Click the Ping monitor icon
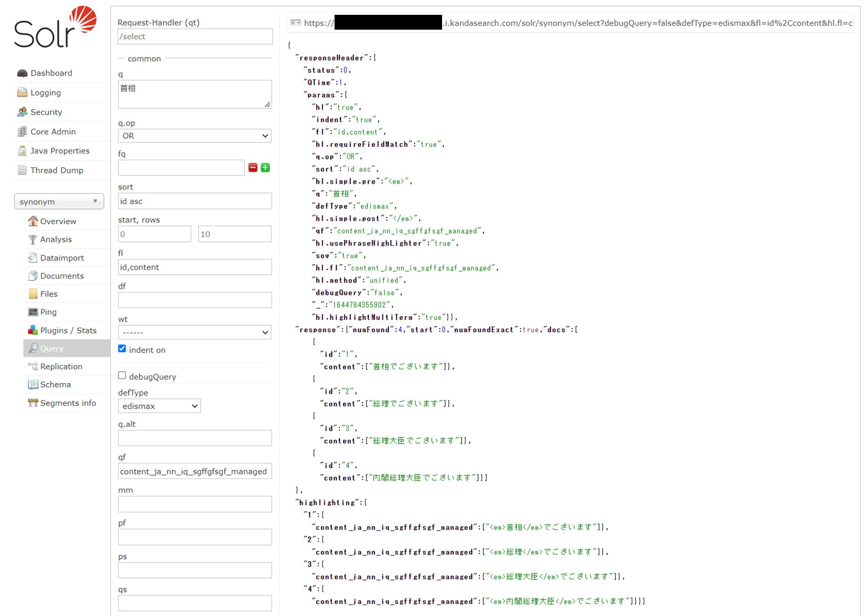Image resolution: width=866 pixels, height=616 pixels. (x=33, y=312)
